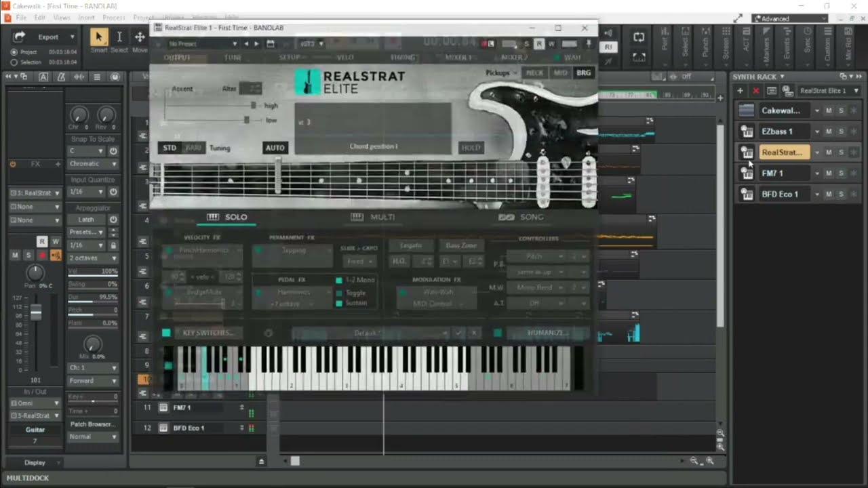Screen dimensions: 868x488
Task: Toggle Input Quantize power button
Action: 113,192
